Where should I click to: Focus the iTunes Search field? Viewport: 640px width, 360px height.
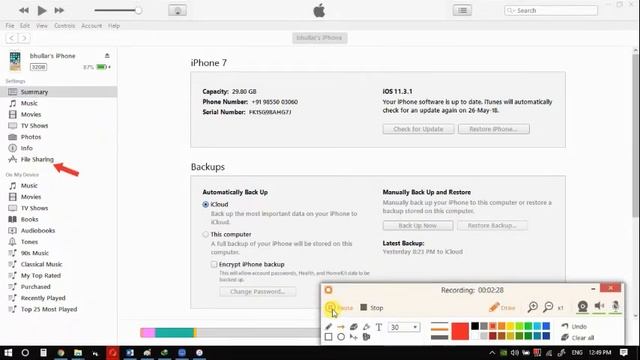551,10
